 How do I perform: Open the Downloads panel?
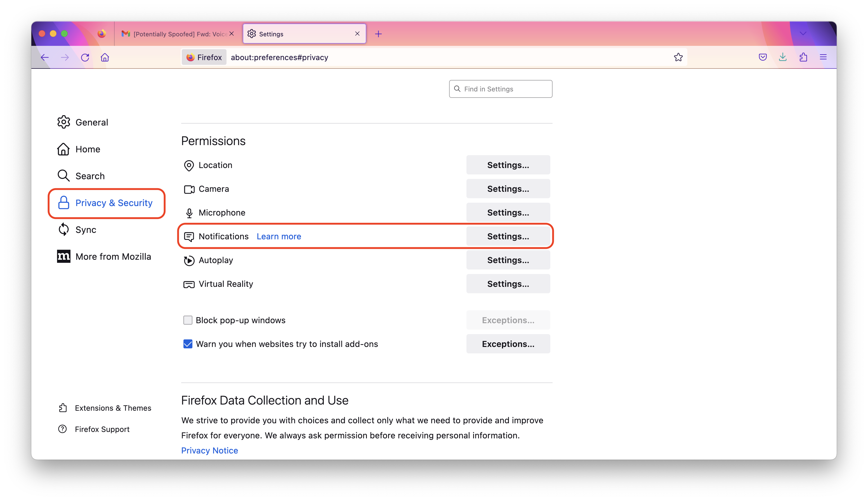(x=783, y=57)
